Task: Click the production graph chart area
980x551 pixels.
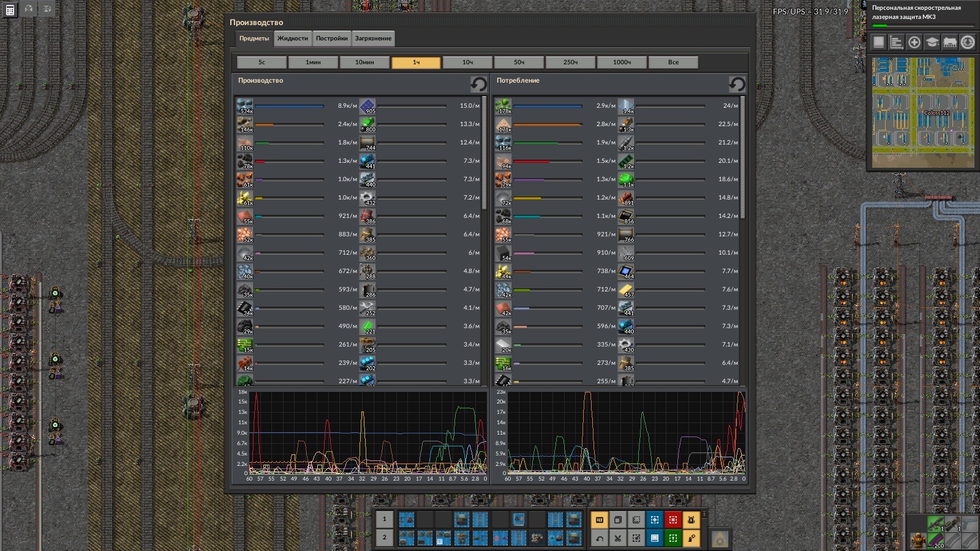Action: 367,433
